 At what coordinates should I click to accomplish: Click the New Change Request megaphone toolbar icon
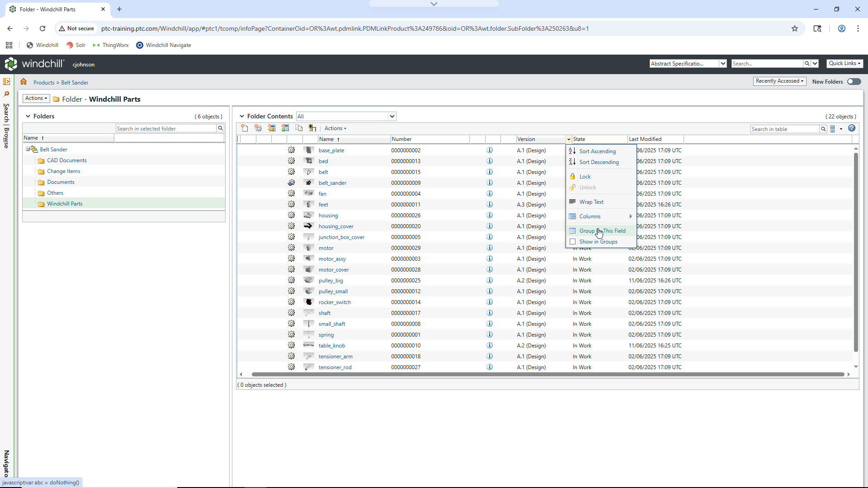click(x=272, y=128)
